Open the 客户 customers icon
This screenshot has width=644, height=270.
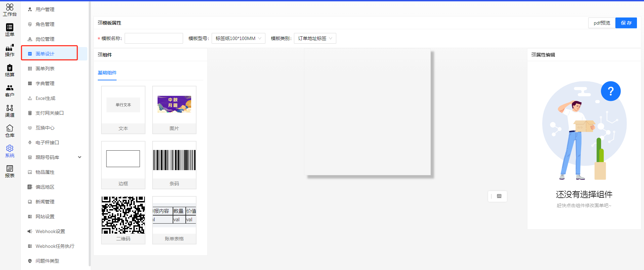coord(10,90)
